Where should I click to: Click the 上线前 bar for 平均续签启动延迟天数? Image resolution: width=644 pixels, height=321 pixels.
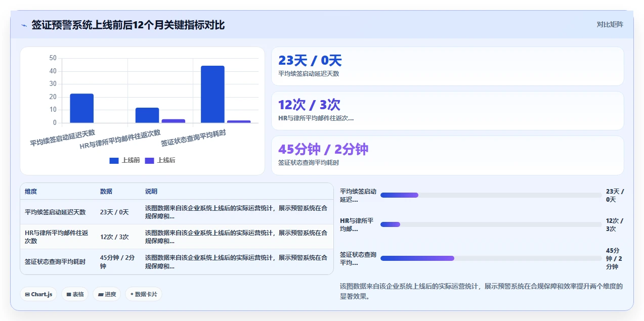(x=82, y=108)
